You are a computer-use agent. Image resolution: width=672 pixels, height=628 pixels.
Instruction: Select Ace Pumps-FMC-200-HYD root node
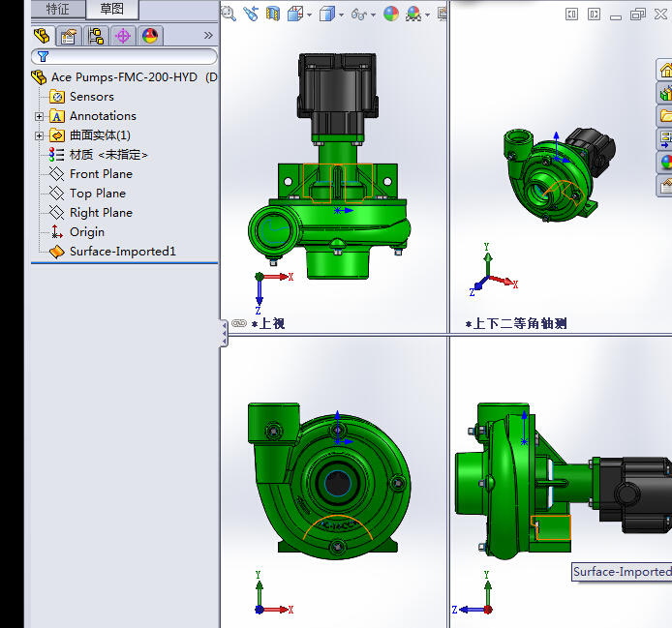tap(124, 77)
